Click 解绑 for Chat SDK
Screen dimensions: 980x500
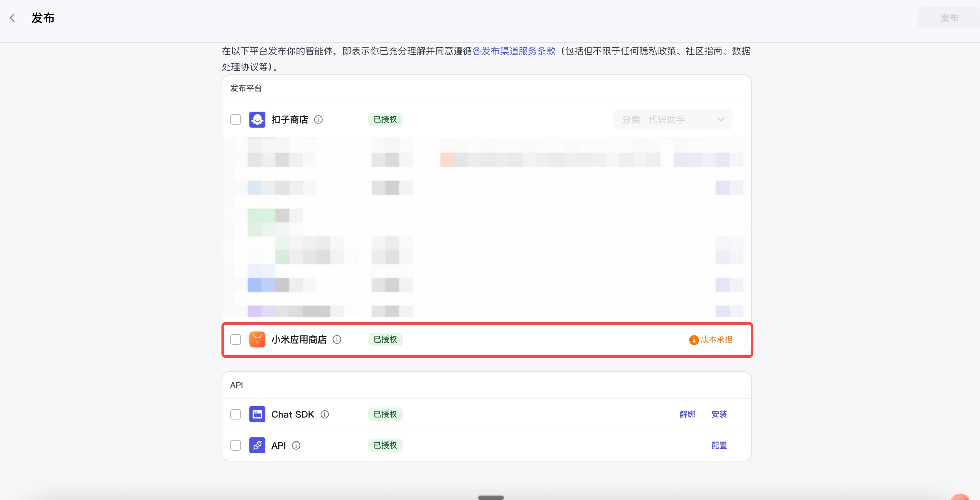tap(687, 414)
